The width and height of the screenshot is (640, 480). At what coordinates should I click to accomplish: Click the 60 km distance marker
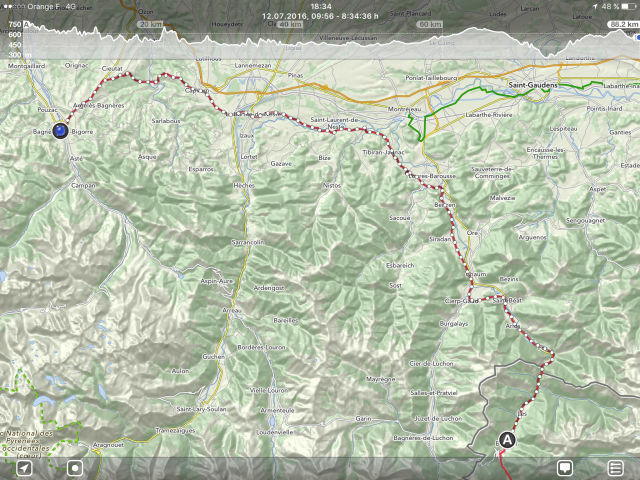[430, 24]
